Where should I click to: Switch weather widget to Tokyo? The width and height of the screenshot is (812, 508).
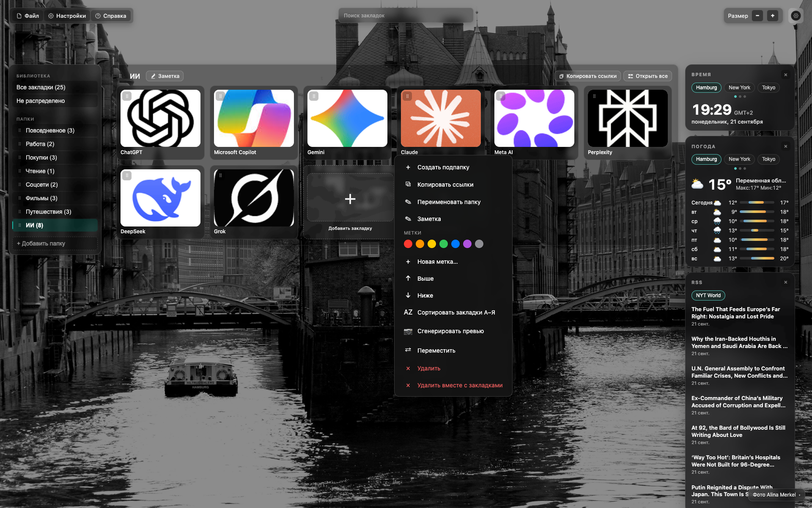768,159
